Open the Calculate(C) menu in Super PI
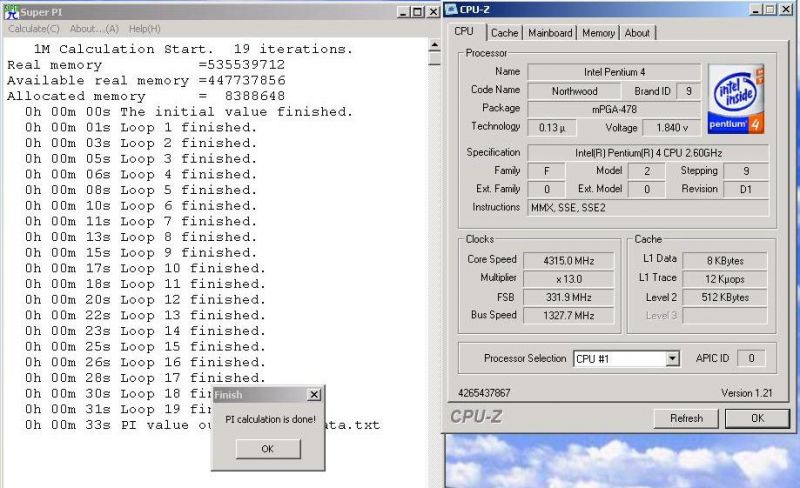 (x=34, y=29)
